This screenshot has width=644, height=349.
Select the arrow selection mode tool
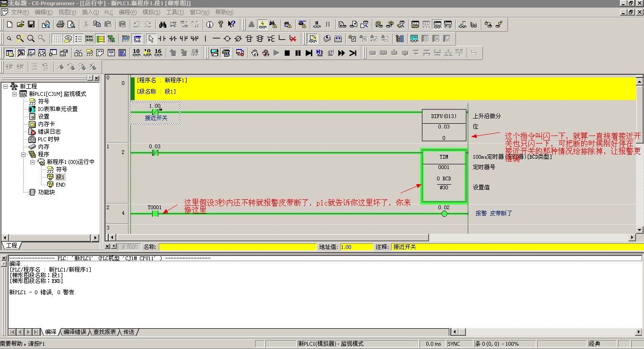tap(151, 39)
